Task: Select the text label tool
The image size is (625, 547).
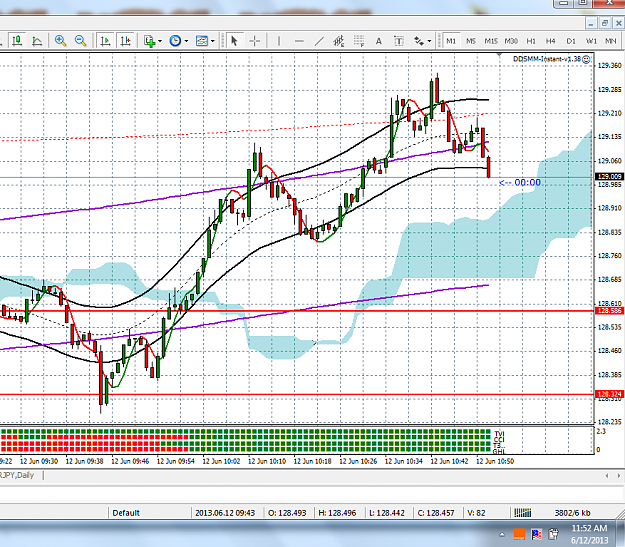Action: click(399, 41)
